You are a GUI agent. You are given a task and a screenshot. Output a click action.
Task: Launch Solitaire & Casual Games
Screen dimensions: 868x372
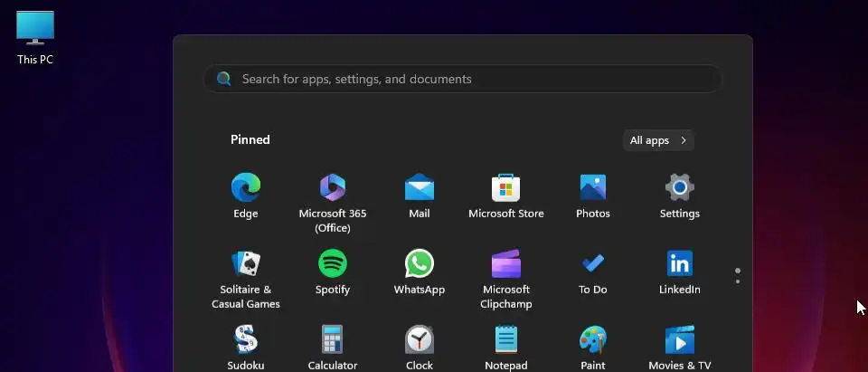[246, 279]
